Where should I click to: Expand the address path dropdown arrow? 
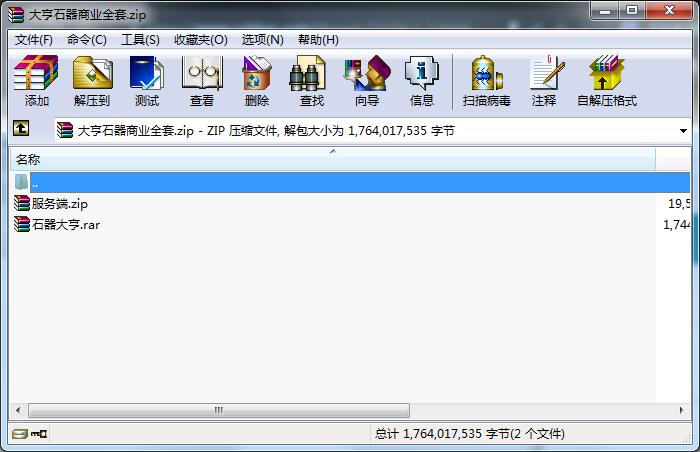coord(683,131)
